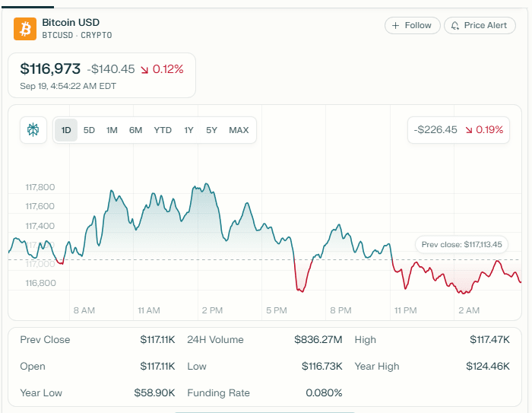Click the $116,973 current price
Image resolution: width=532 pixels, height=413 pixels.
[50, 69]
